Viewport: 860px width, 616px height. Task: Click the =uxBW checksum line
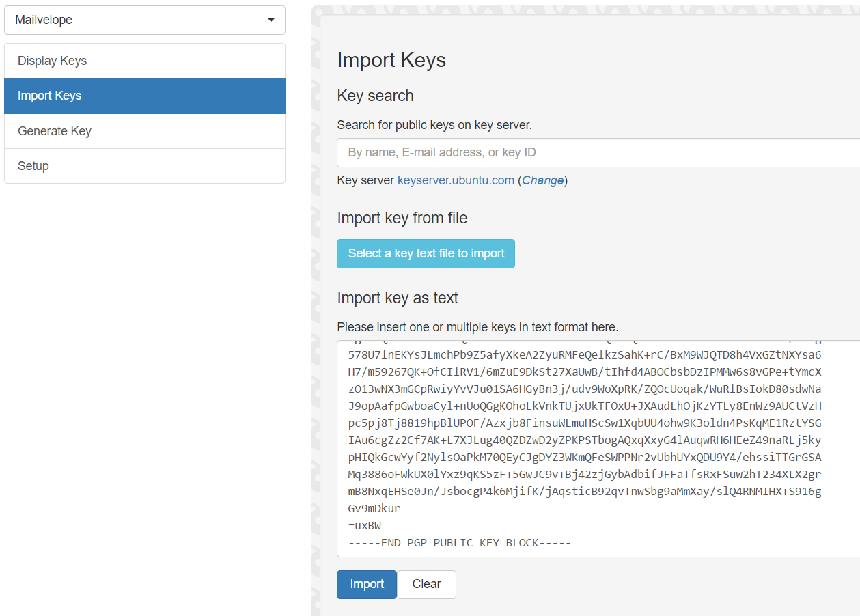click(365, 526)
